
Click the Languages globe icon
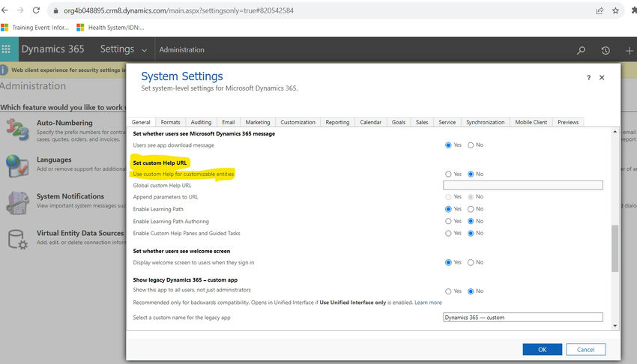17,166
